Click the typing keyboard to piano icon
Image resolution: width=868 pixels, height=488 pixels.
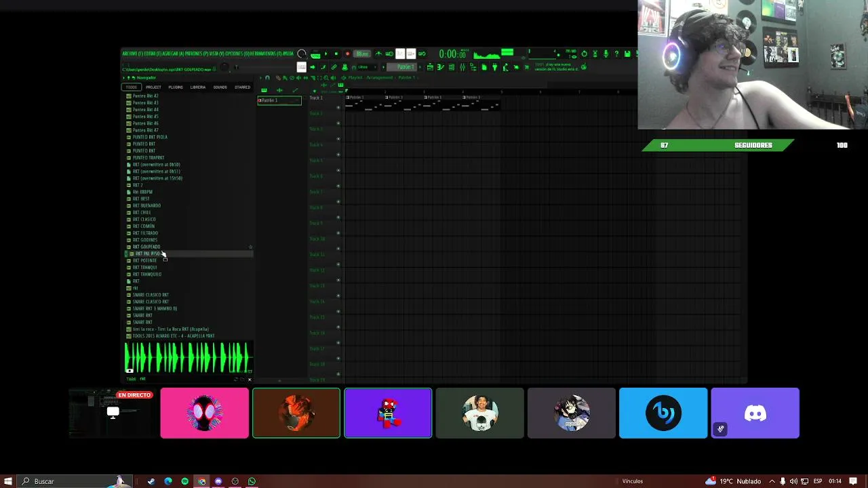[301, 67]
